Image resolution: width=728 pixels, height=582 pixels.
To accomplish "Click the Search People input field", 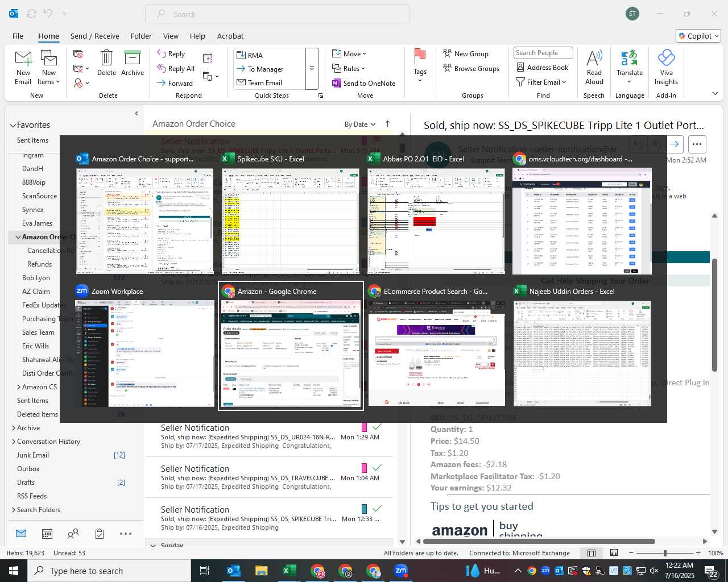I will [543, 53].
